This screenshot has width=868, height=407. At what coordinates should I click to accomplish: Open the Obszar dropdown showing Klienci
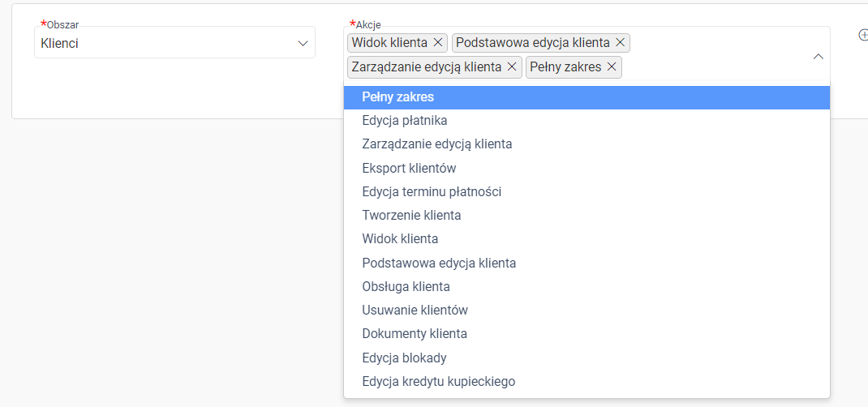175,43
